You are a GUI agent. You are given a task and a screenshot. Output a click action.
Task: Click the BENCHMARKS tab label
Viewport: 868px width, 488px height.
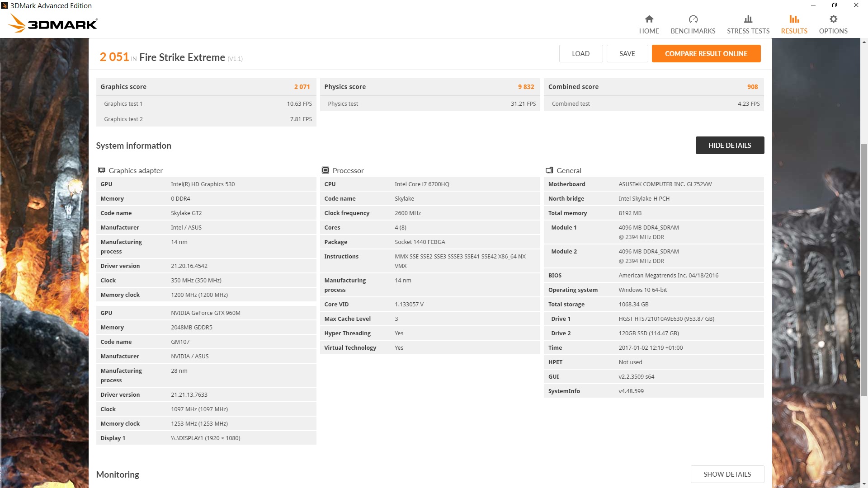tap(693, 31)
